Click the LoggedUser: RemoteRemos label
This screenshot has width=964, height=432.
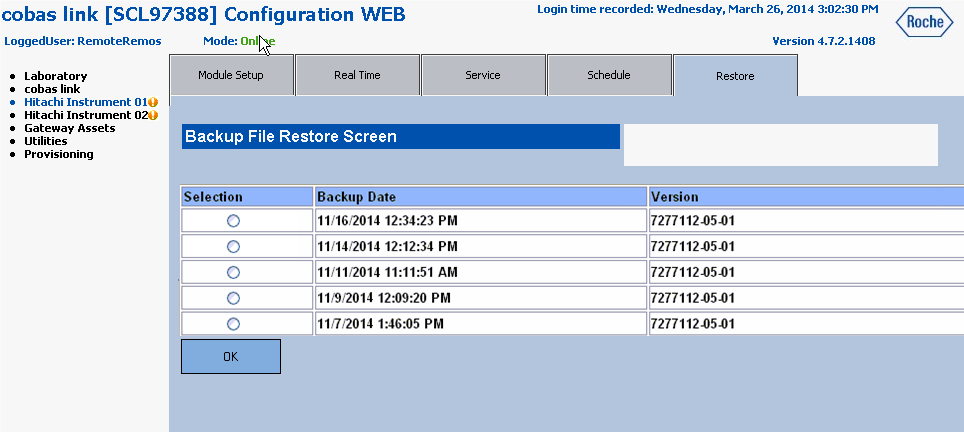coord(82,41)
